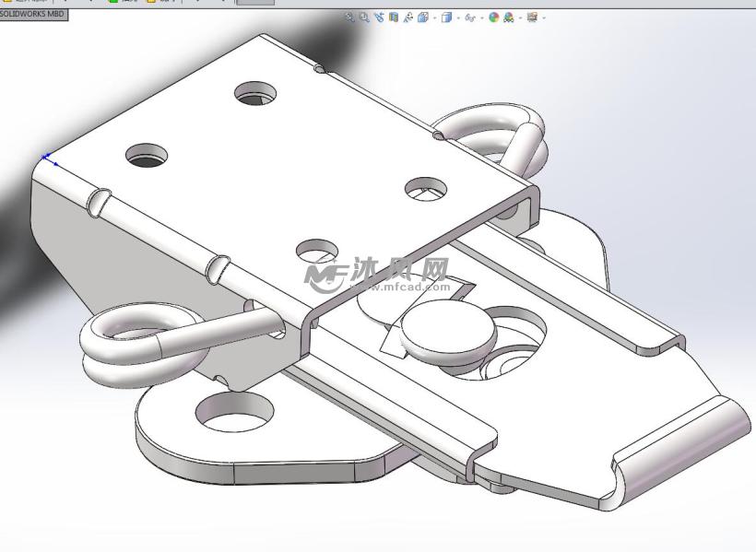Click the Zoom to Fit icon
Viewport: 756px width, 552px height.
coord(350,17)
